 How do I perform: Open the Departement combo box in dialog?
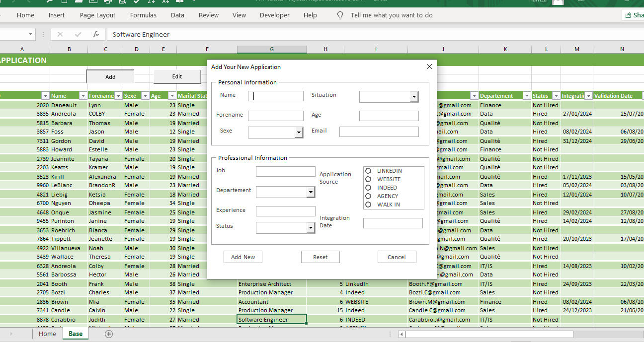point(311,192)
